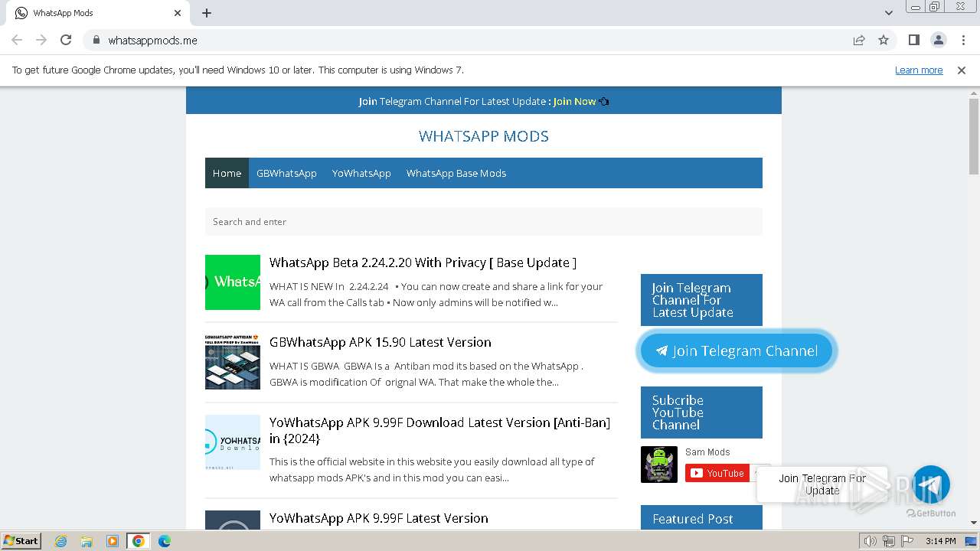This screenshot has width=980, height=551.
Task: Click the address bar URL whatsappmods.me
Action: (x=152, y=40)
